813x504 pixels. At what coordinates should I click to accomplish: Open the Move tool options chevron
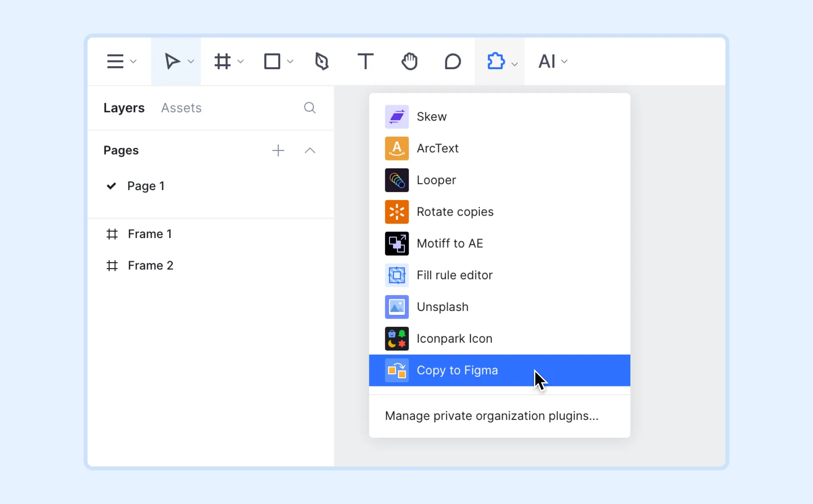pos(191,62)
